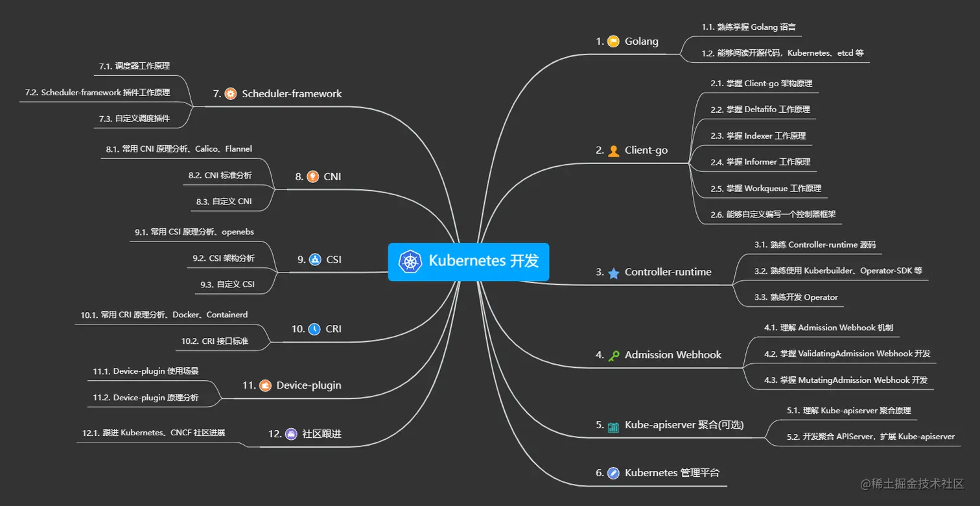This screenshot has height=506, width=980.
Task: Select '7.3. 自定义调度插件' node
Action: point(135,119)
